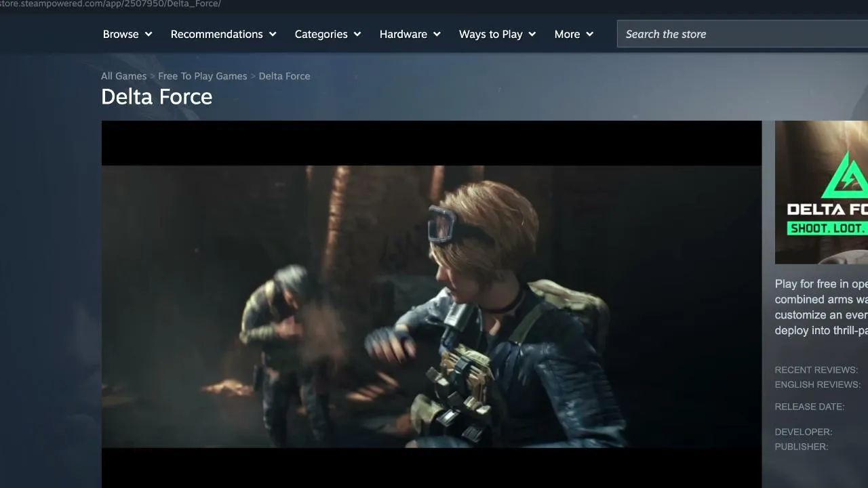This screenshot has height=488, width=868.
Task: Click the "PUBLISHER:" label
Action: pyautogui.click(x=802, y=447)
